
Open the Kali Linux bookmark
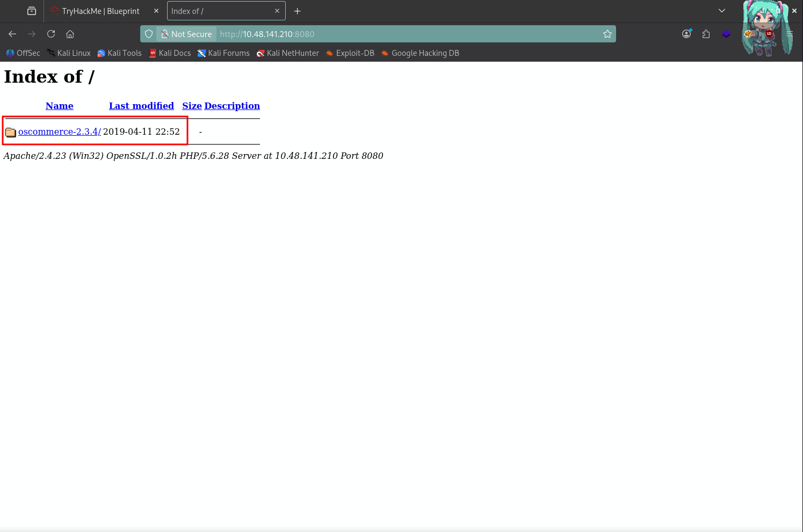(x=69, y=53)
